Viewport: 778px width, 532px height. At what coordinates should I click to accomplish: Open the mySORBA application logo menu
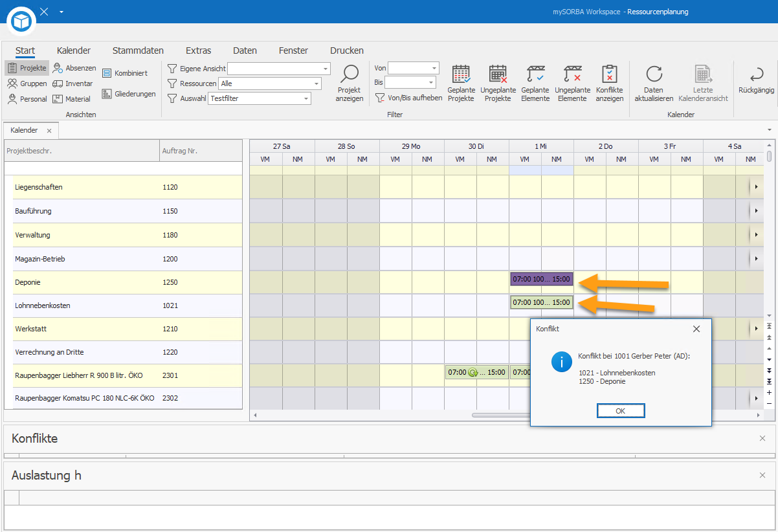point(21,21)
